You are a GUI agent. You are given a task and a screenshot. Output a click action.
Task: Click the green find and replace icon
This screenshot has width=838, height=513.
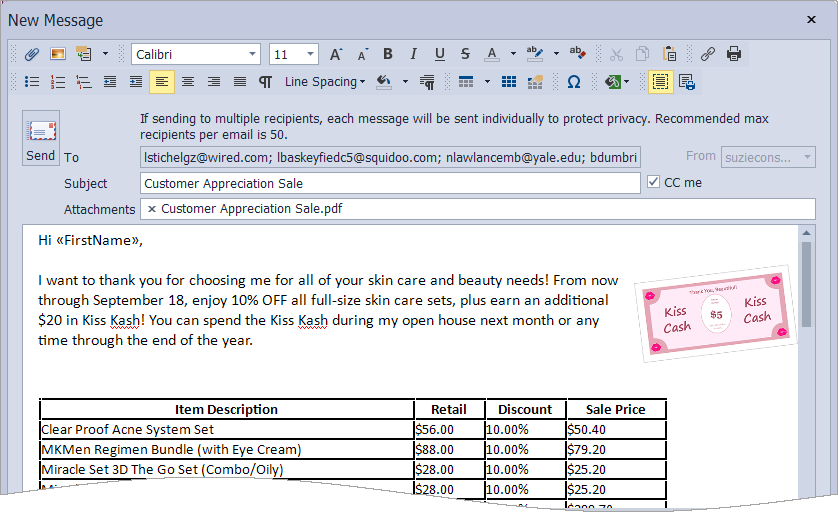coord(612,82)
